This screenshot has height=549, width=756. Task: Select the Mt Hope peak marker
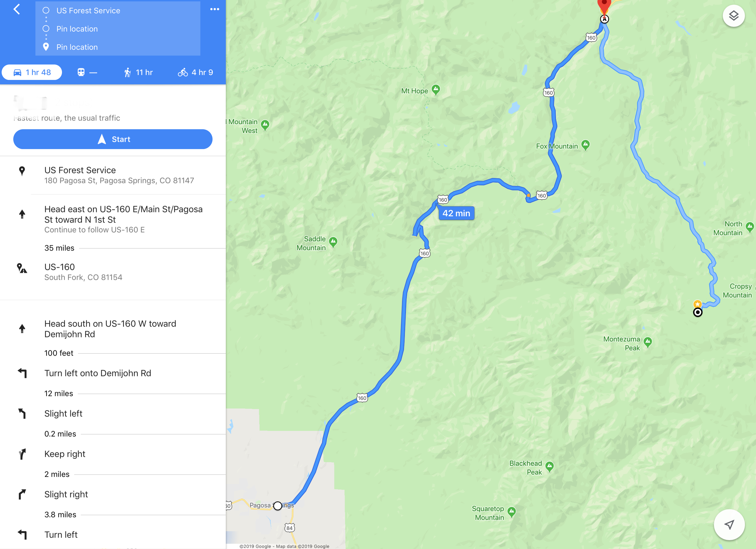436,90
